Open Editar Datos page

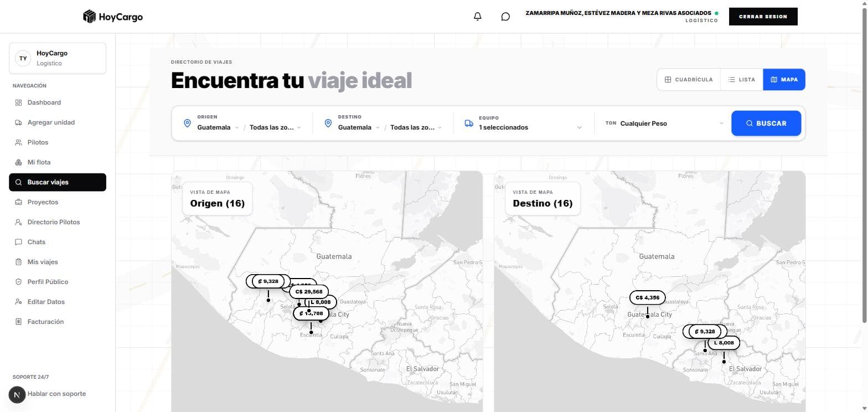tap(58, 302)
